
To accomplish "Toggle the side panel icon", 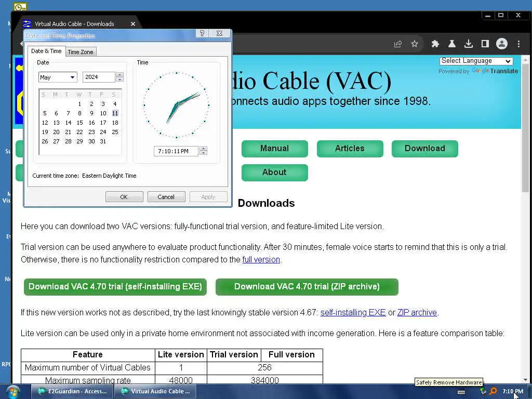I will 485,44.
